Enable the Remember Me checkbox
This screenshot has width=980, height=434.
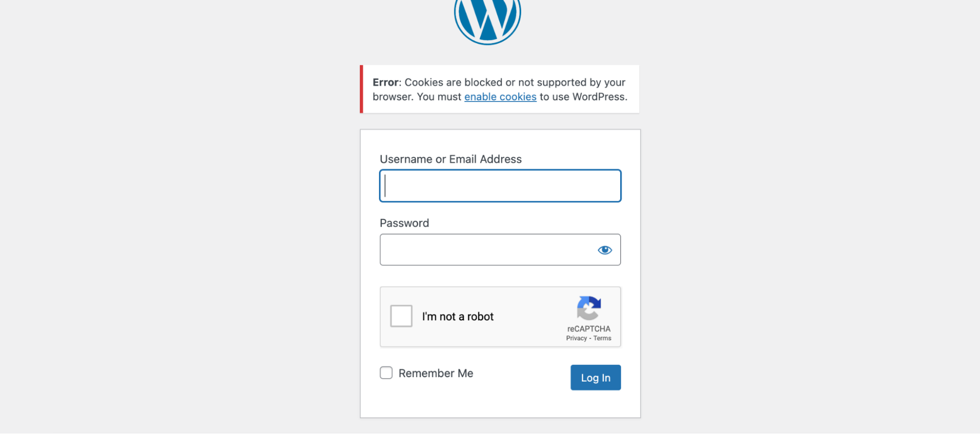point(386,373)
